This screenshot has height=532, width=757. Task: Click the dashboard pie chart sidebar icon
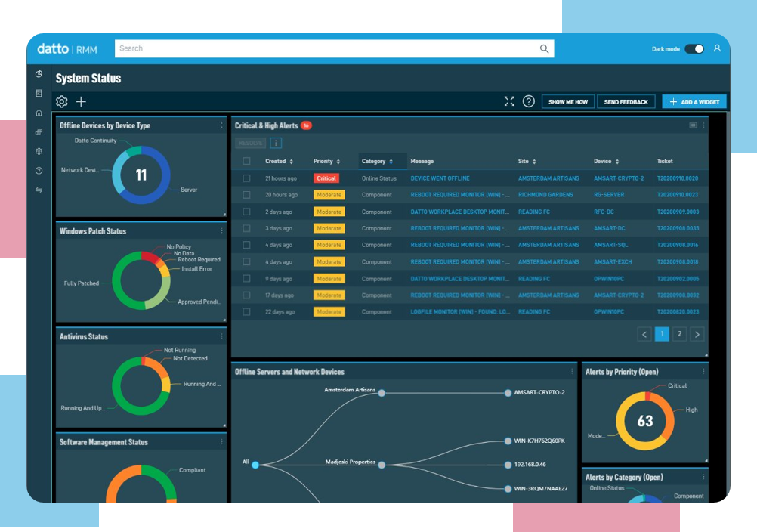tap(39, 74)
